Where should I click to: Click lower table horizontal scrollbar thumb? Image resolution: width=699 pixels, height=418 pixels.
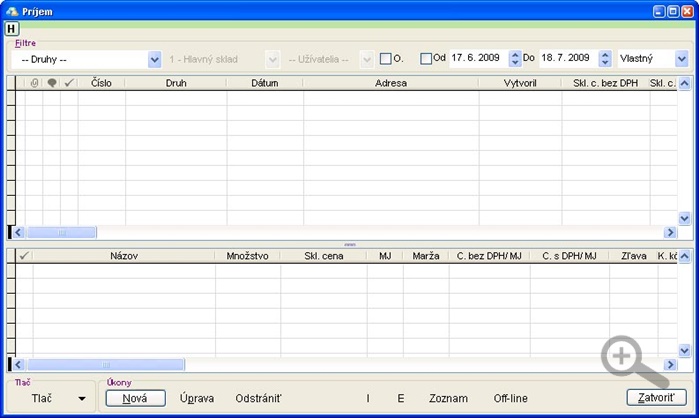click(x=106, y=365)
